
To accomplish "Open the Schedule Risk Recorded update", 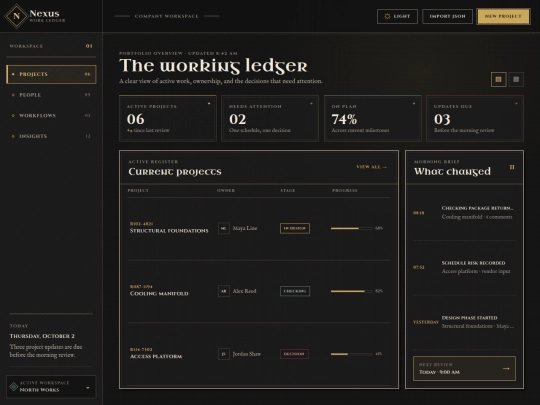I will [x=464, y=267].
